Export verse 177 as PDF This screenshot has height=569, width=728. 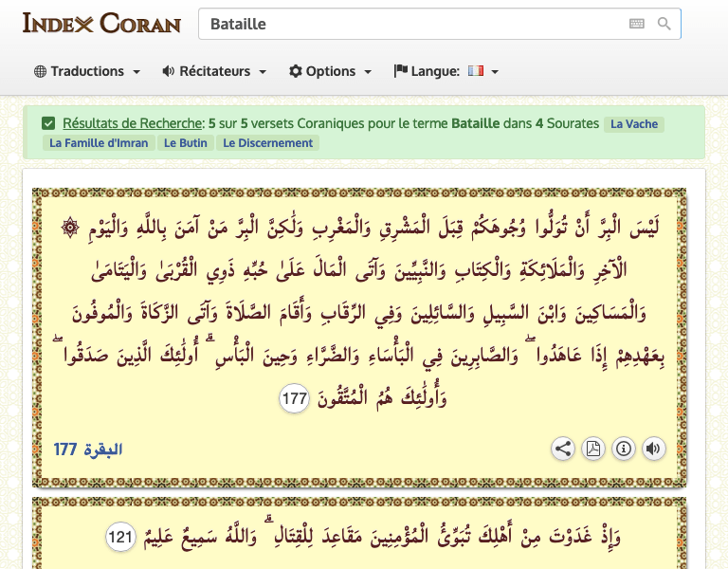[x=592, y=449]
